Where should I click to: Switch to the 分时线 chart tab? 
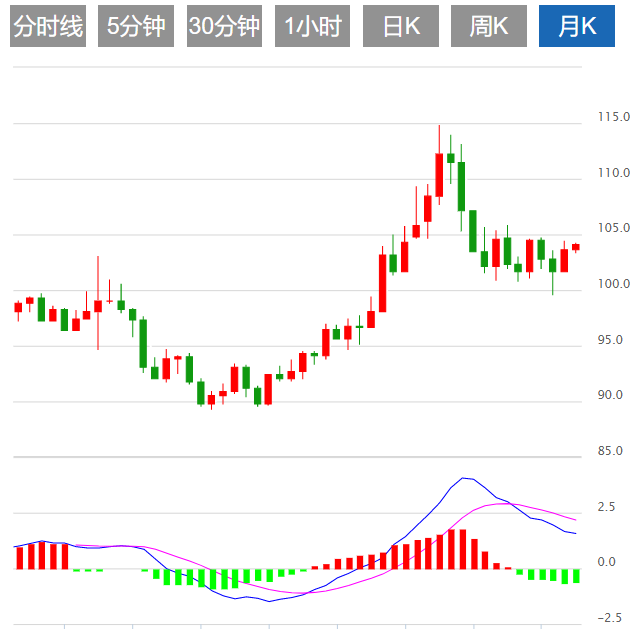point(48,26)
